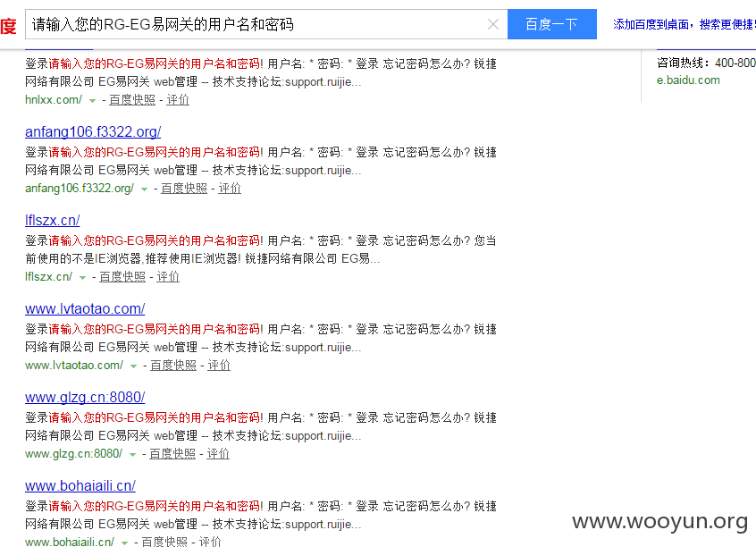Open the www.glzg.cn:8080/ result title
756x547 pixels.
click(85, 397)
